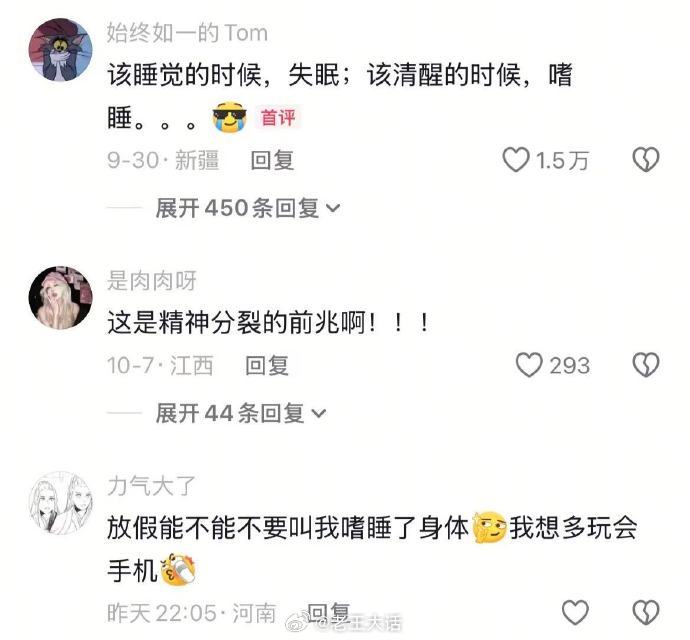This screenshot has height=640, width=690.
Task: Like the comment by 是肉肉呀
Action: (x=529, y=365)
